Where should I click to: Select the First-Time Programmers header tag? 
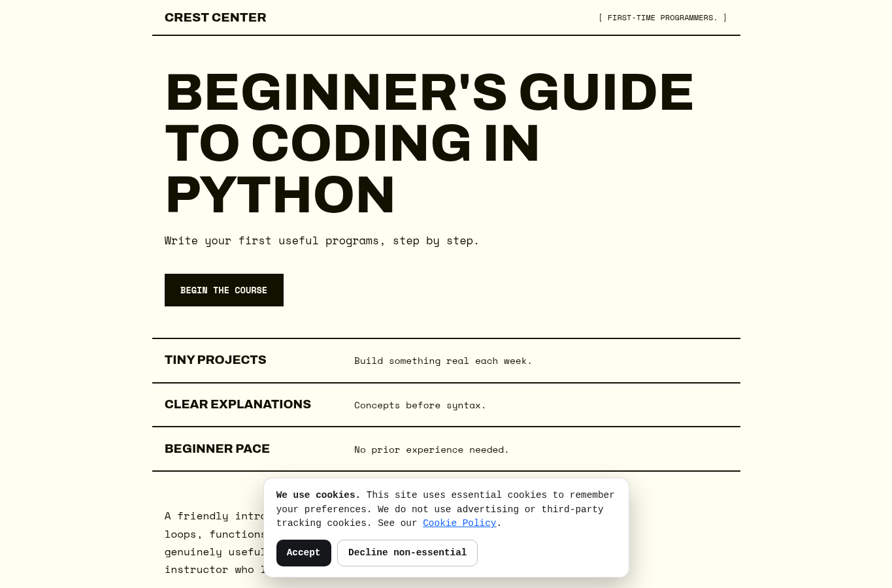663,18
